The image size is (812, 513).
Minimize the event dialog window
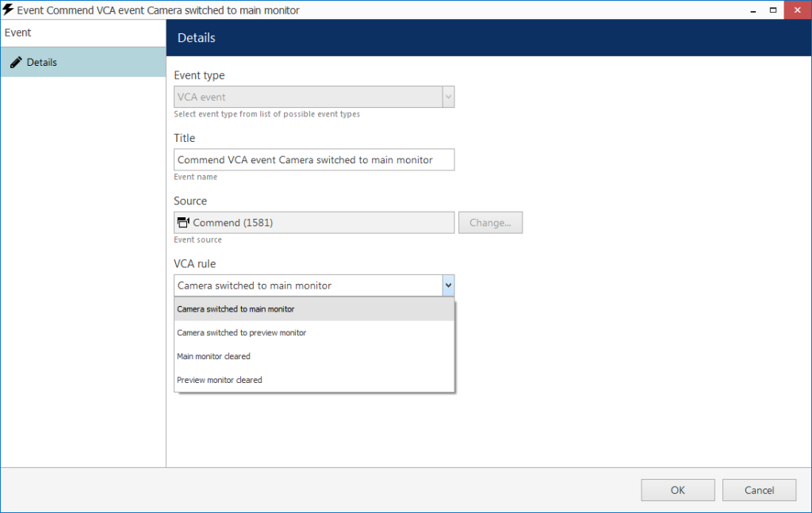pos(753,10)
